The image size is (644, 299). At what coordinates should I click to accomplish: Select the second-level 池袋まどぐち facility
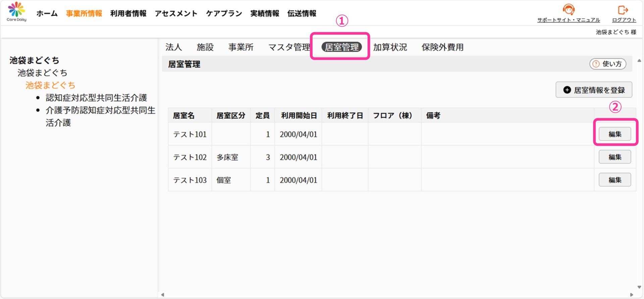tap(43, 73)
